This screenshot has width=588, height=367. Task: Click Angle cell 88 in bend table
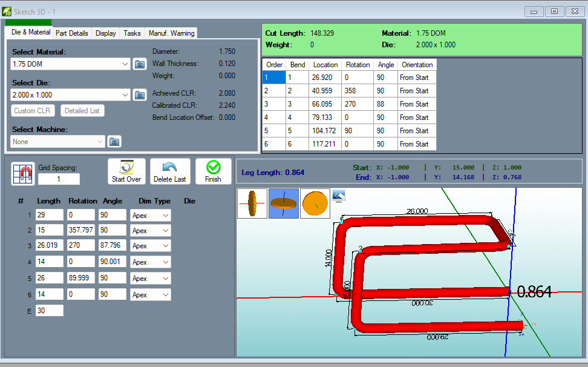coord(385,104)
